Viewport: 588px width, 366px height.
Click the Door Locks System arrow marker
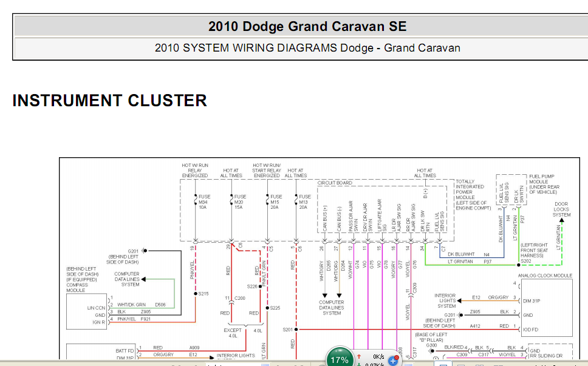click(x=561, y=220)
